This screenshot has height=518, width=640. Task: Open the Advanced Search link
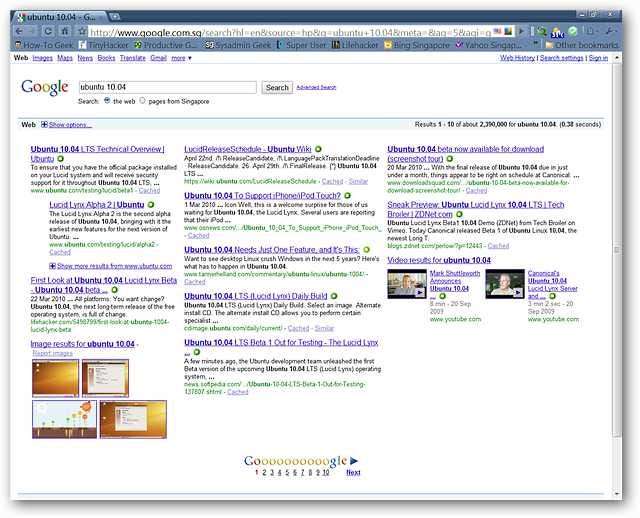click(316, 88)
